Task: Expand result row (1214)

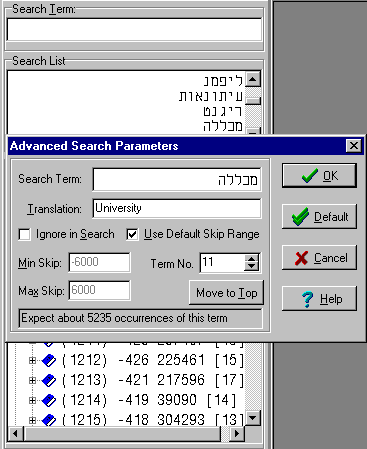Action: pyautogui.click(x=32, y=400)
